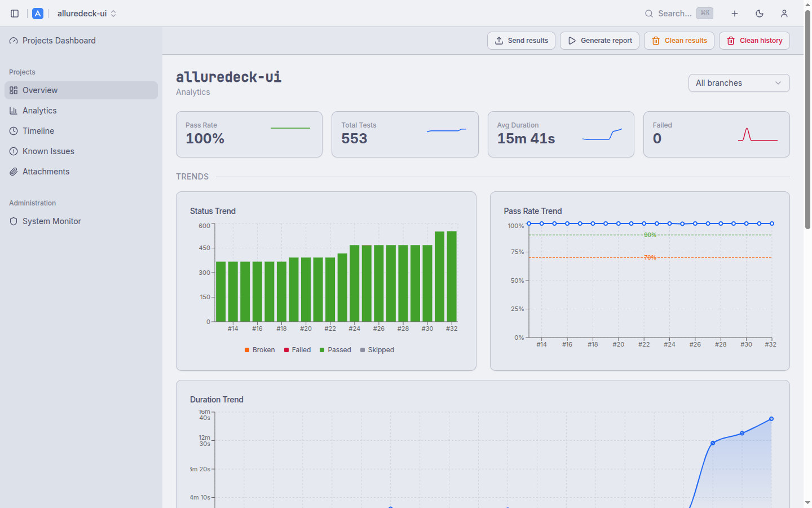
Task: Click the Pass Rate Trend title
Action: (533, 211)
